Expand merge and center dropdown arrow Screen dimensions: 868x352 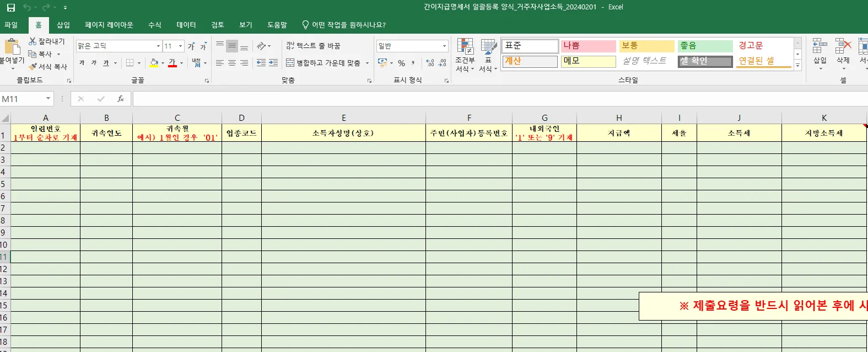[x=368, y=63]
